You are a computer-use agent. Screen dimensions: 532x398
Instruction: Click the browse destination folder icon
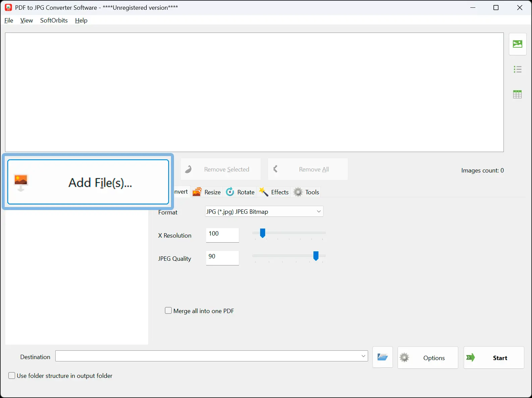382,357
